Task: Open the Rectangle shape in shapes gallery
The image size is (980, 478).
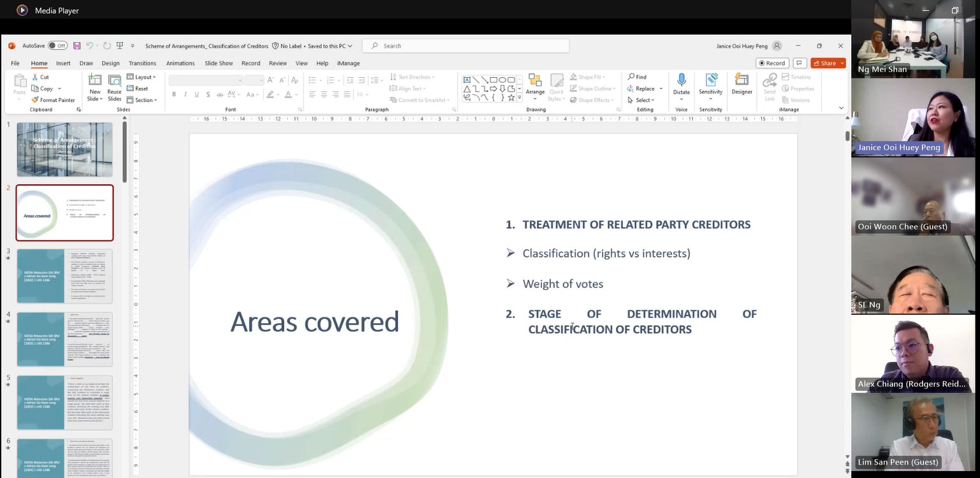Action: tap(494, 80)
